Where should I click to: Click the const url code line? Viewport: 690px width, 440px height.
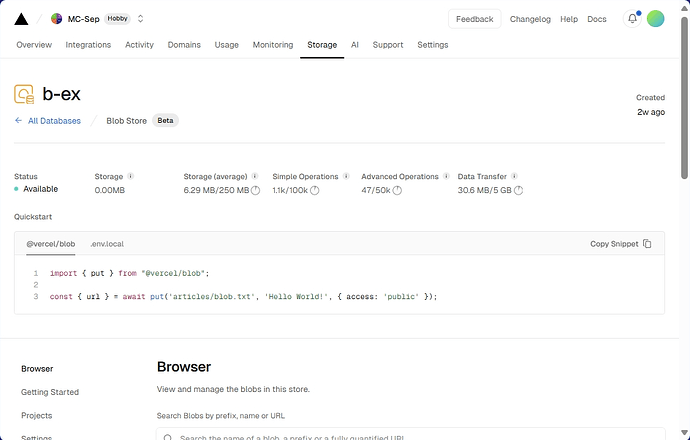(243, 297)
